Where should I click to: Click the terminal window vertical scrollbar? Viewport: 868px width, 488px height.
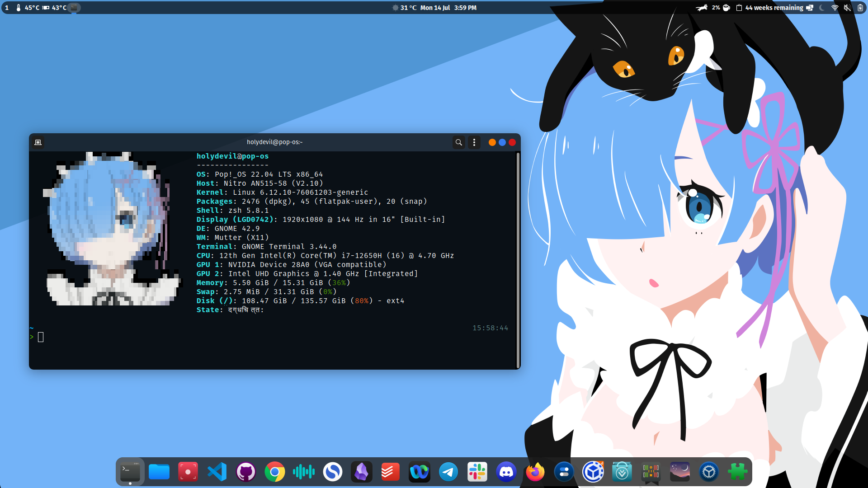coord(518,260)
